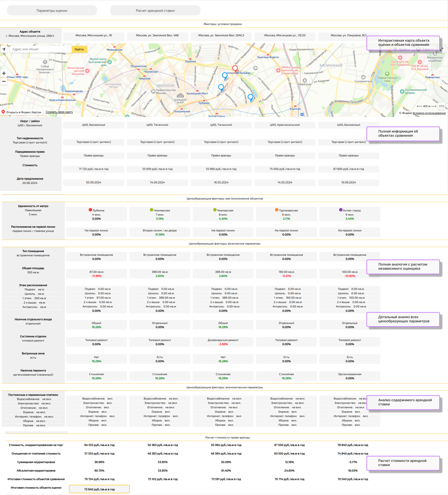Click the red Лубянка metro line dot
448x495 pixels.
coord(90,210)
